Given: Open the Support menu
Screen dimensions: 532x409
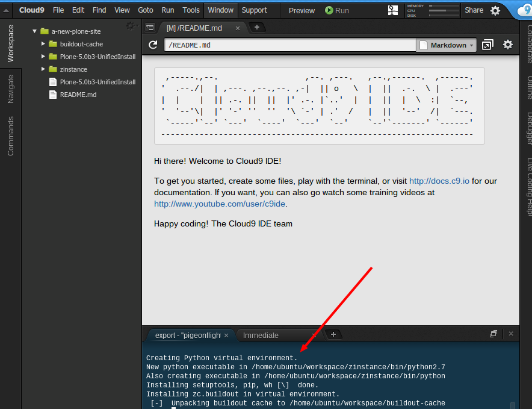Looking at the screenshot, I should pos(254,10).
